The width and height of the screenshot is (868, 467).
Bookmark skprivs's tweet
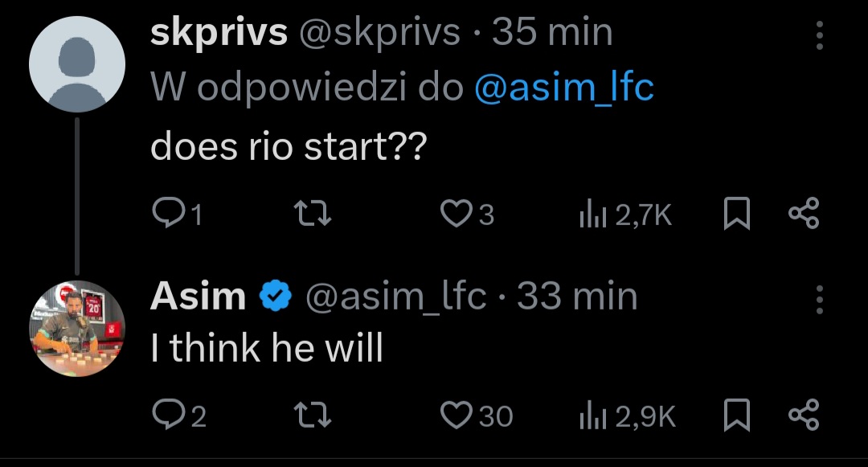pos(737,214)
